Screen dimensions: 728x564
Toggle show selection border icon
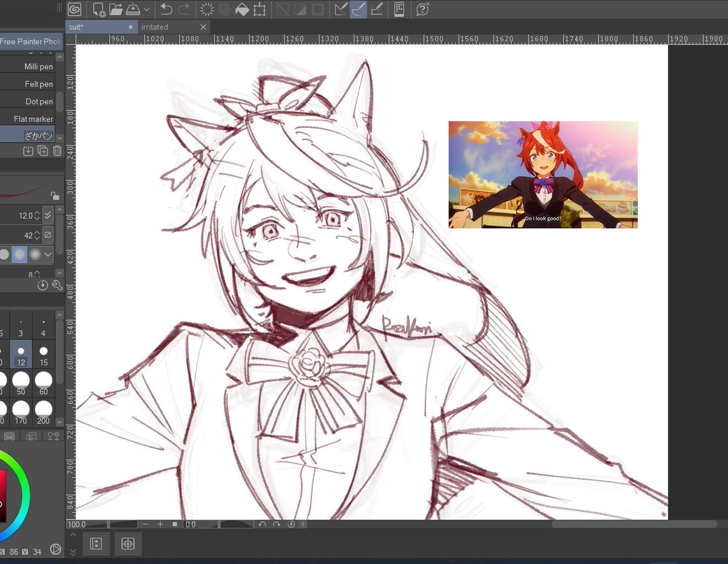pos(317,9)
